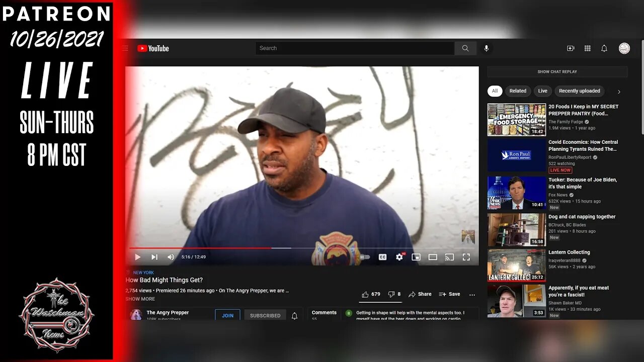Expand description with SHOW MORE
Viewport: 644px width, 362px height.
tap(140, 299)
